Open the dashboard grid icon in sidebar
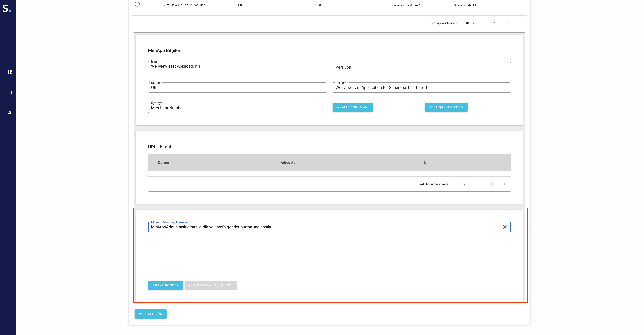 point(10,72)
